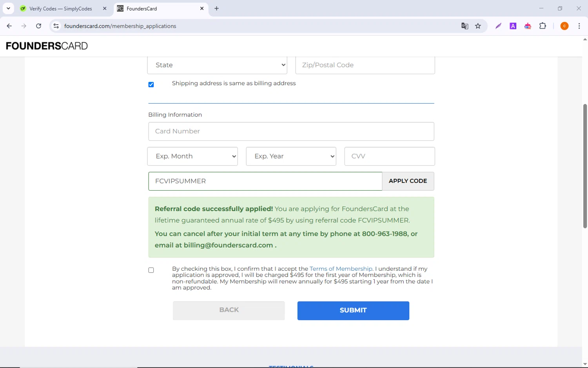
Task: Minimize the browser window
Action: point(541,8)
